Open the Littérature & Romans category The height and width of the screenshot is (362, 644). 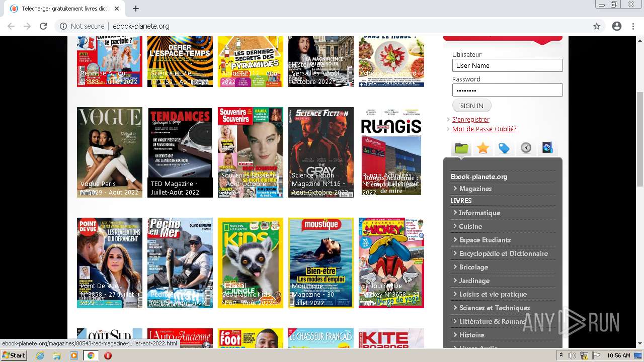tap(492, 321)
